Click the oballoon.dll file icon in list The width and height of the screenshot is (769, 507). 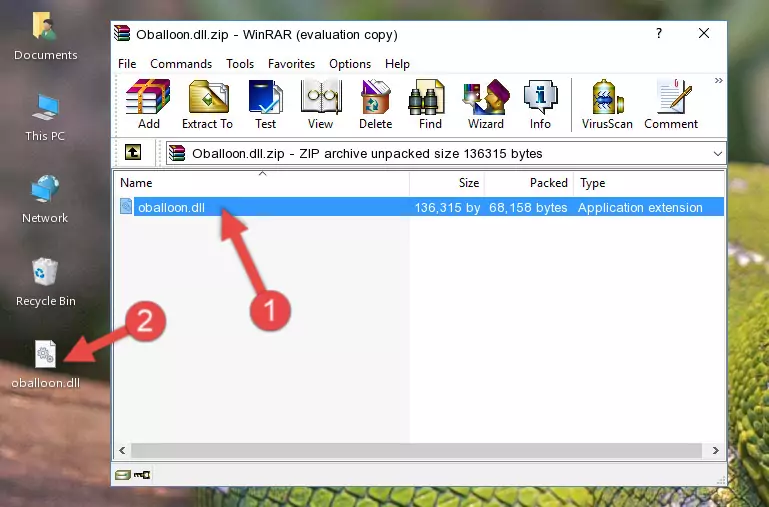[x=126, y=206]
